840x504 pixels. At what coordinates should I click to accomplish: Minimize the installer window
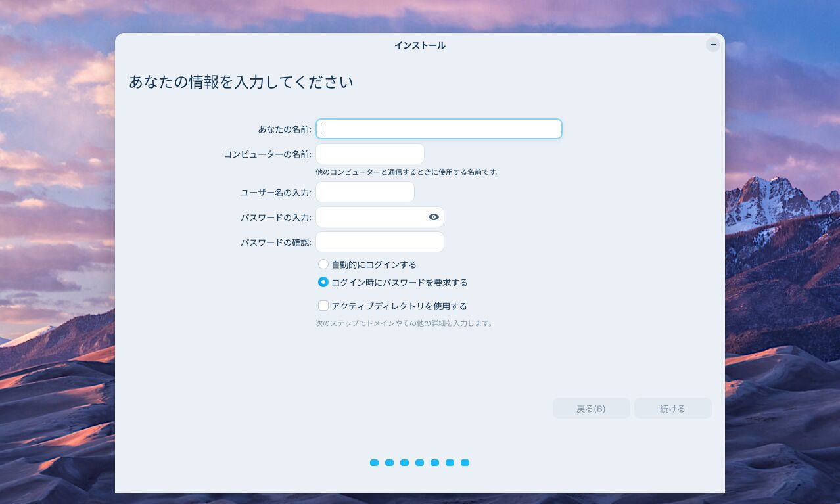click(712, 45)
